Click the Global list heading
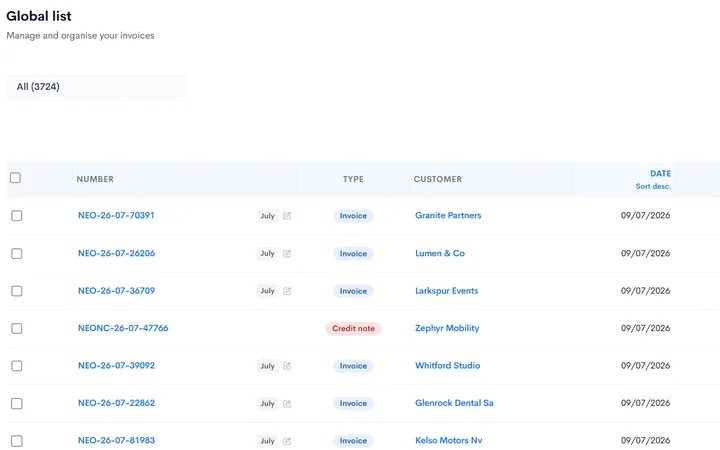720x450 pixels. point(39,16)
